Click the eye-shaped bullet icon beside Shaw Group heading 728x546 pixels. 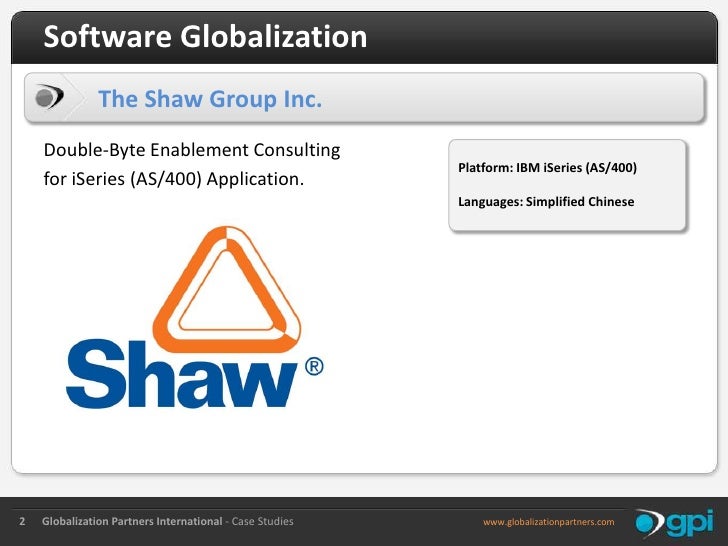pos(49,97)
